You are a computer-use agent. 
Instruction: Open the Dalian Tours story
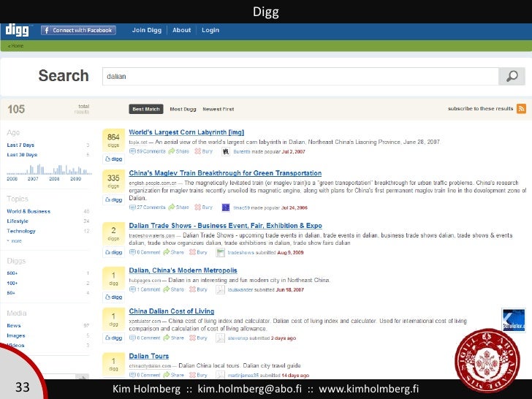click(148, 357)
